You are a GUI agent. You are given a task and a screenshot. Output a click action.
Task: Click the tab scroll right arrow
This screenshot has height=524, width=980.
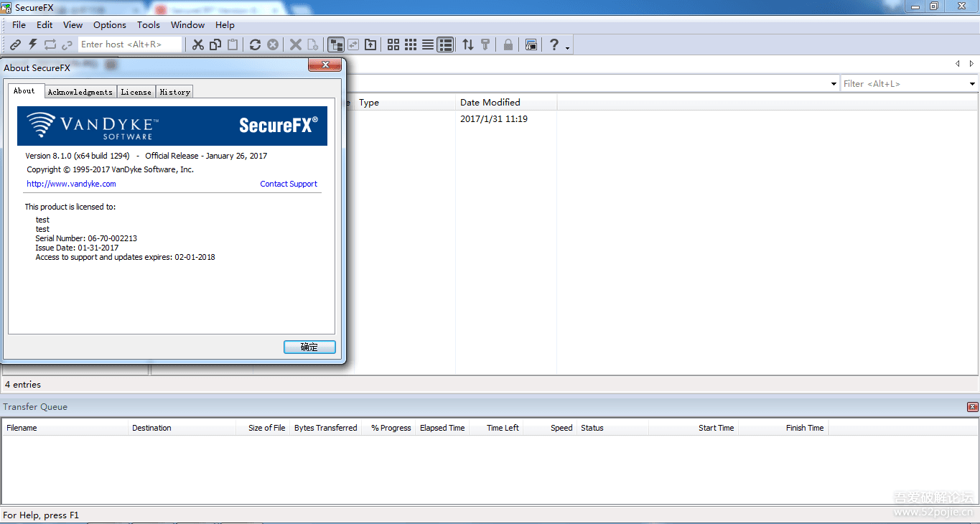pyautogui.click(x=971, y=64)
